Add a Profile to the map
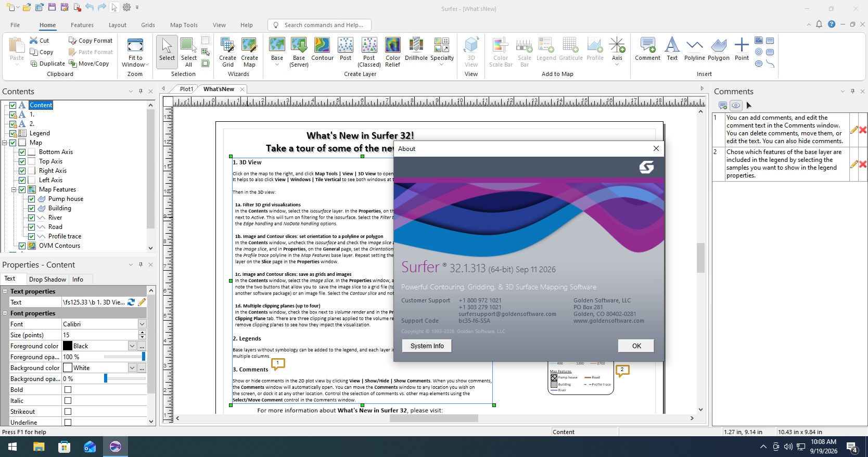This screenshot has height=457, width=868. pos(595,49)
